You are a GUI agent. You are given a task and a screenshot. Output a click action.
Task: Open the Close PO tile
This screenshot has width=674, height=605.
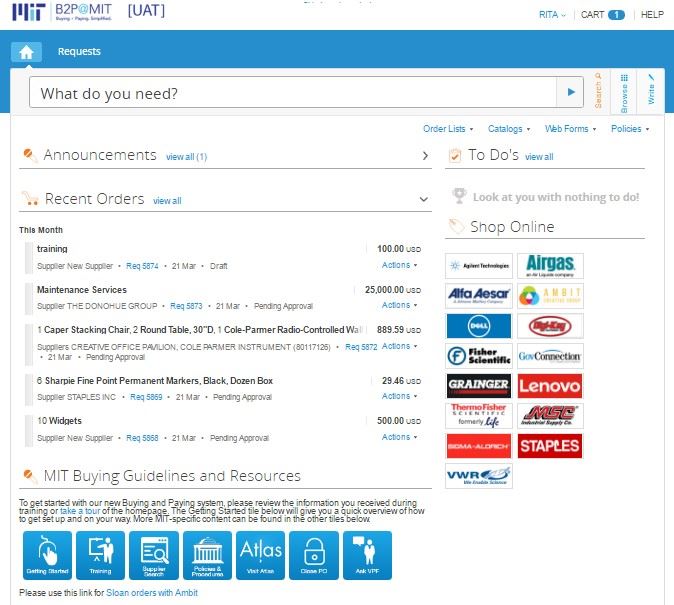pyautogui.click(x=314, y=555)
